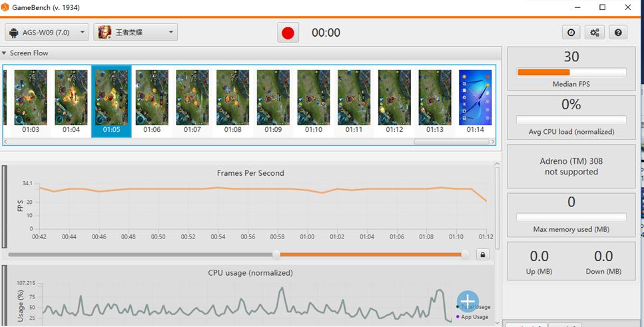Start recording with the red record button
This screenshot has height=327, width=644.
(x=288, y=33)
